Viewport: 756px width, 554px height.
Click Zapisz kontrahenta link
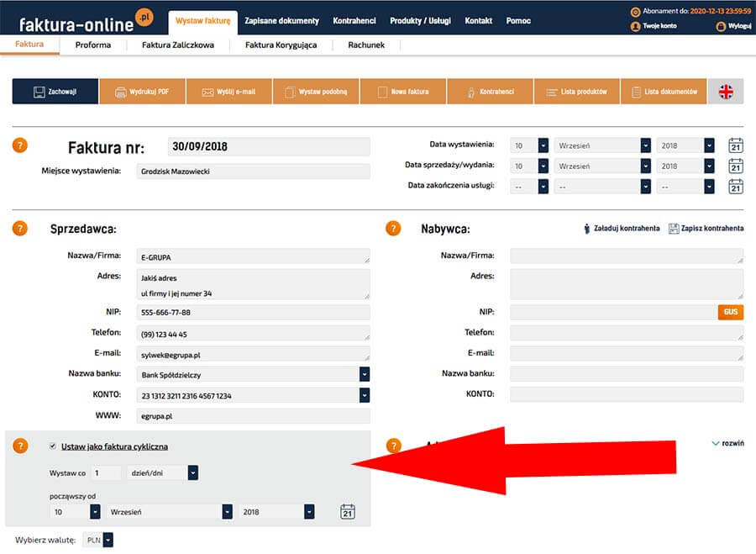[706, 229]
